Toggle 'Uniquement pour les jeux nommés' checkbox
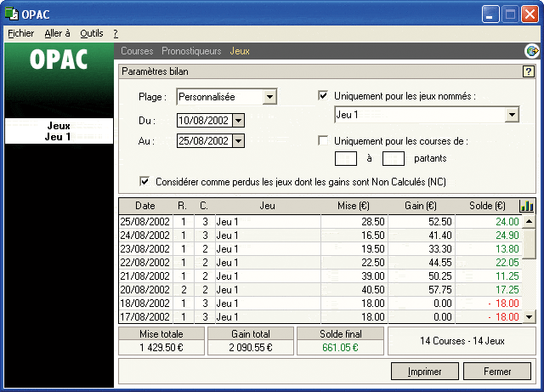This screenshot has width=544, height=392. 323,96
